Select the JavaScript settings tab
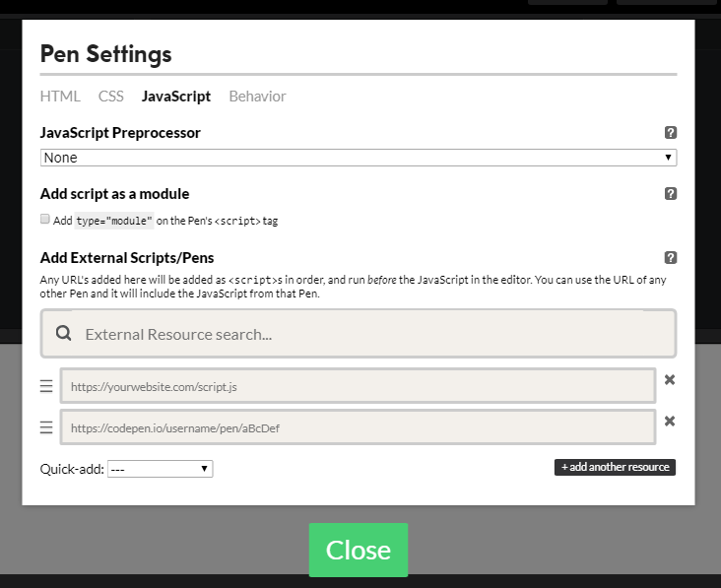The image size is (721, 588). (176, 97)
